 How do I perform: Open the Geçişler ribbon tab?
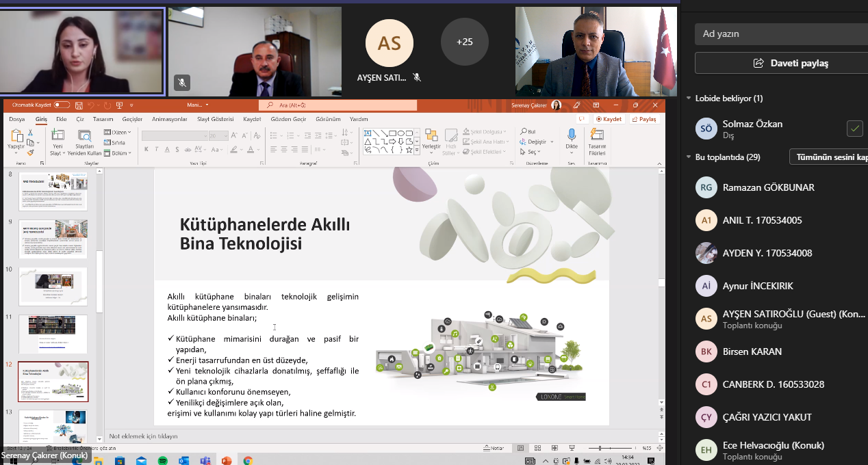[x=132, y=119]
